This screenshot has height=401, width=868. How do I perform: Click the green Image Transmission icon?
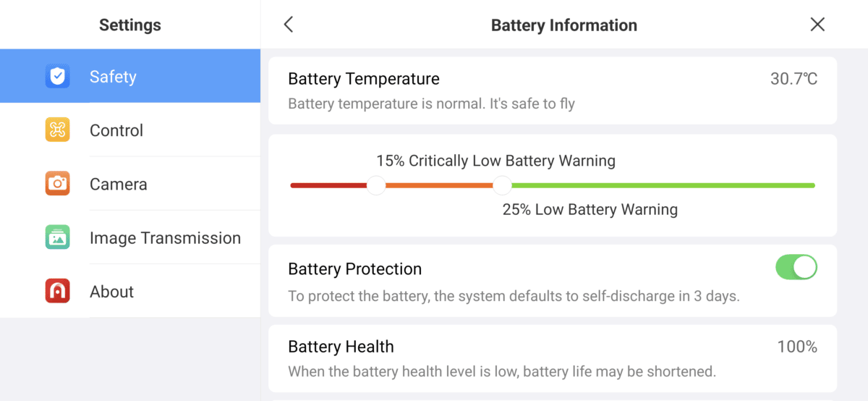(58, 237)
